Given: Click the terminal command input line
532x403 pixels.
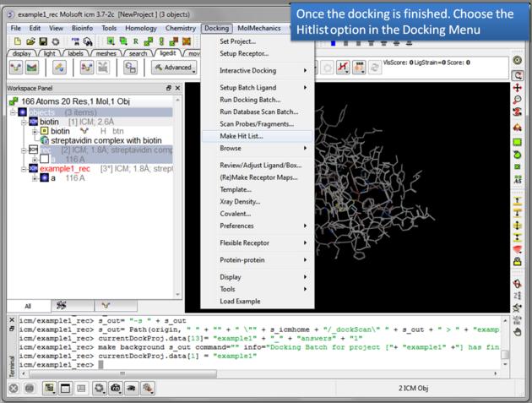Looking at the screenshot, I should 253,365.
